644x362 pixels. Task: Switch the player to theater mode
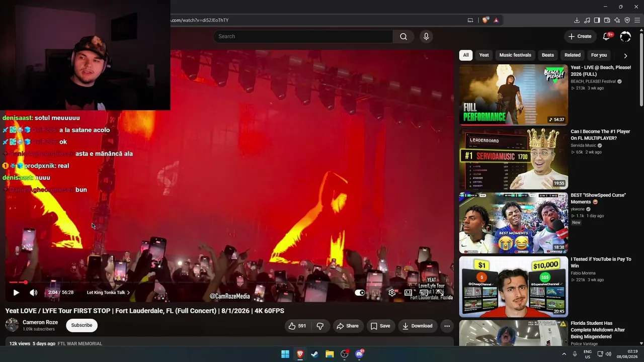tap(408, 292)
